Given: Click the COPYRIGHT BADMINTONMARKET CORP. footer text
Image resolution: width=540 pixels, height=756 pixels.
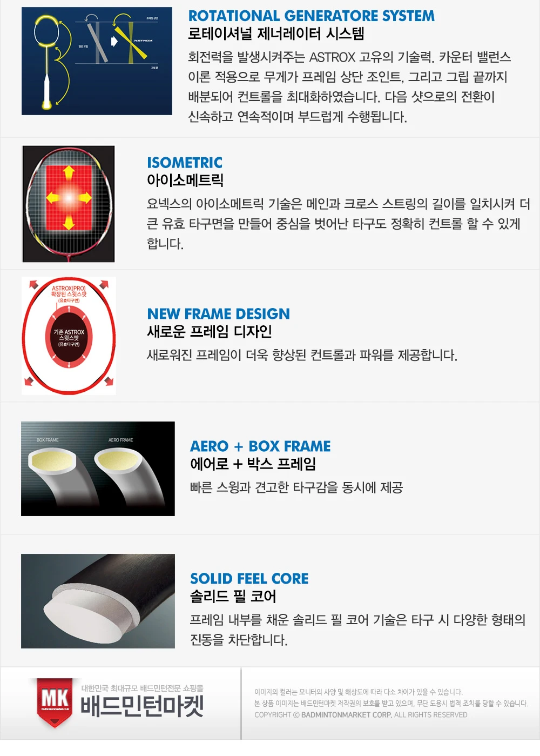Looking at the screenshot, I should (361, 715).
